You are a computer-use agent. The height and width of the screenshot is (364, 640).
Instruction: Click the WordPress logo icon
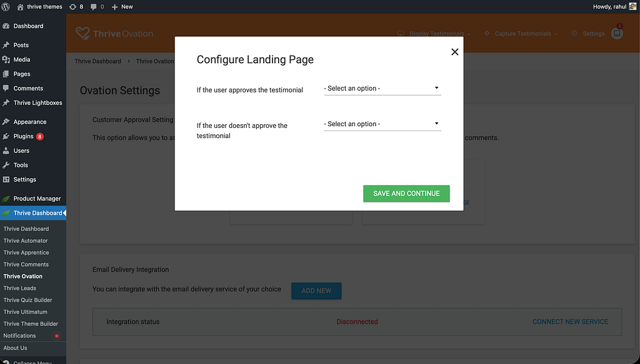[x=6, y=7]
